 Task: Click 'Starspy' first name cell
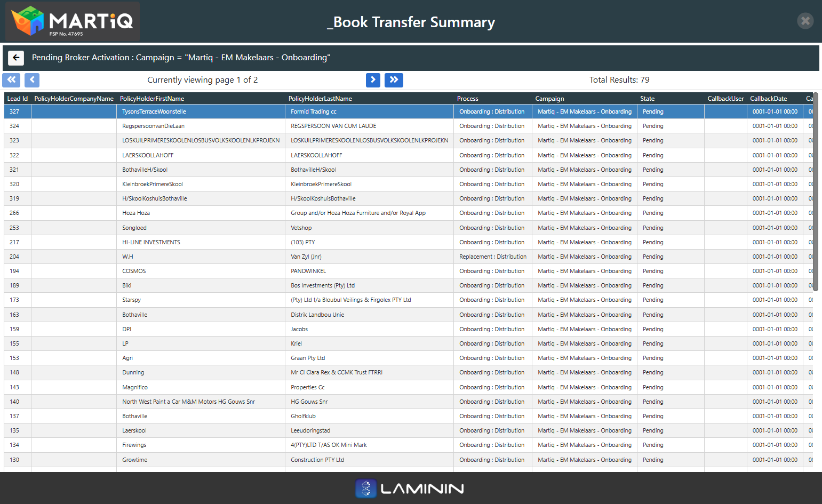[x=201, y=300]
